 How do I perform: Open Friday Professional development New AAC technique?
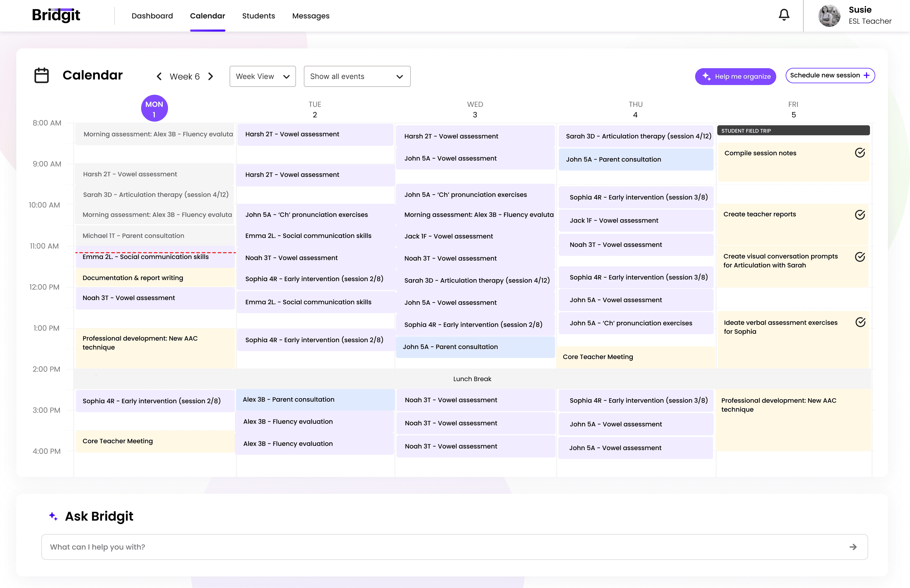pyautogui.click(x=793, y=420)
